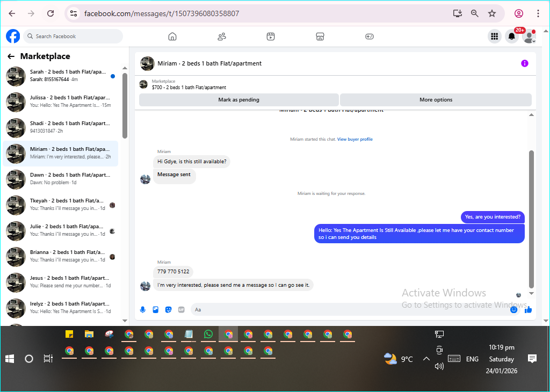Image resolution: width=550 pixels, height=392 pixels.
Task: Click the 'Yes, are you interested?' message
Action: [493, 217]
